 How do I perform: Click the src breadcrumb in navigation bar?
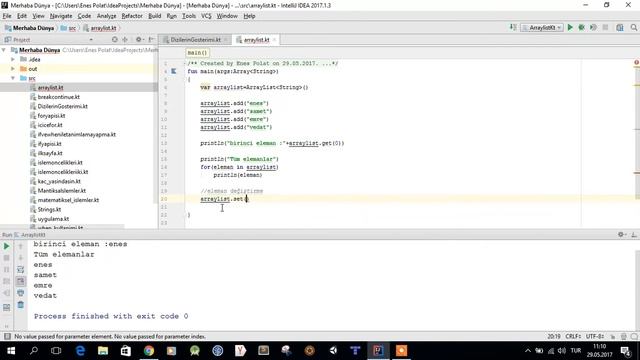pyautogui.click(x=69, y=28)
